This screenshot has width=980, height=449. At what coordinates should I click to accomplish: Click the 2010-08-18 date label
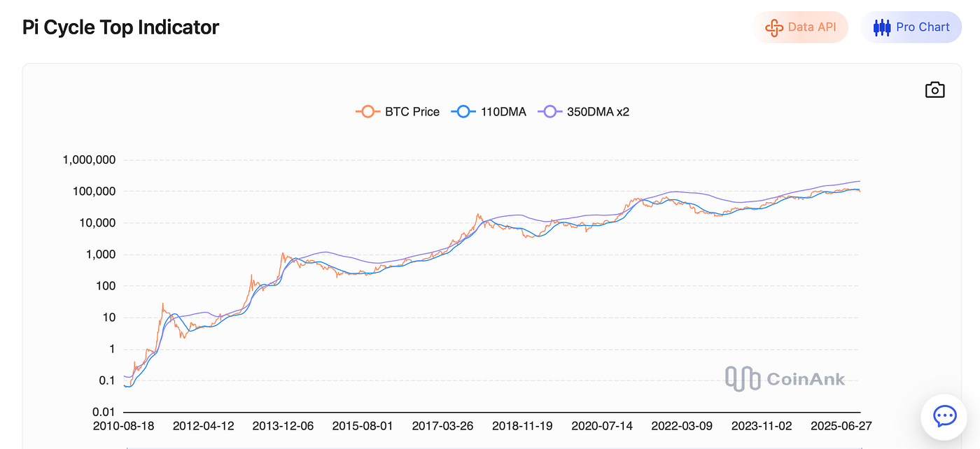click(x=123, y=425)
